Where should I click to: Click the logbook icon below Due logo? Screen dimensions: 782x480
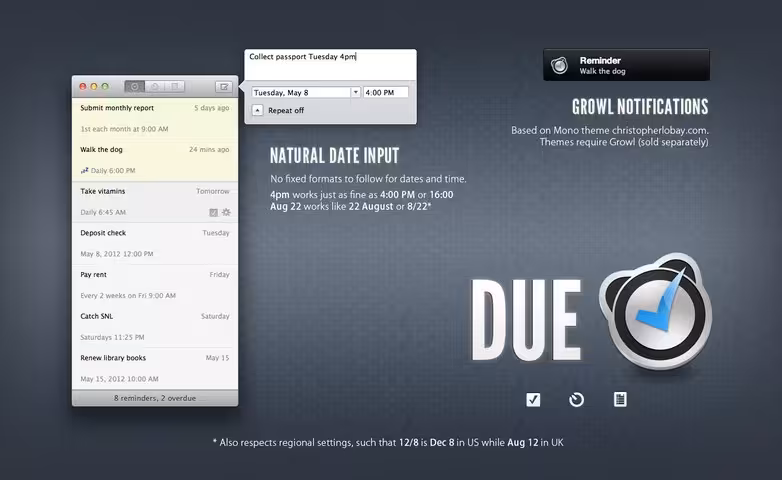point(620,399)
